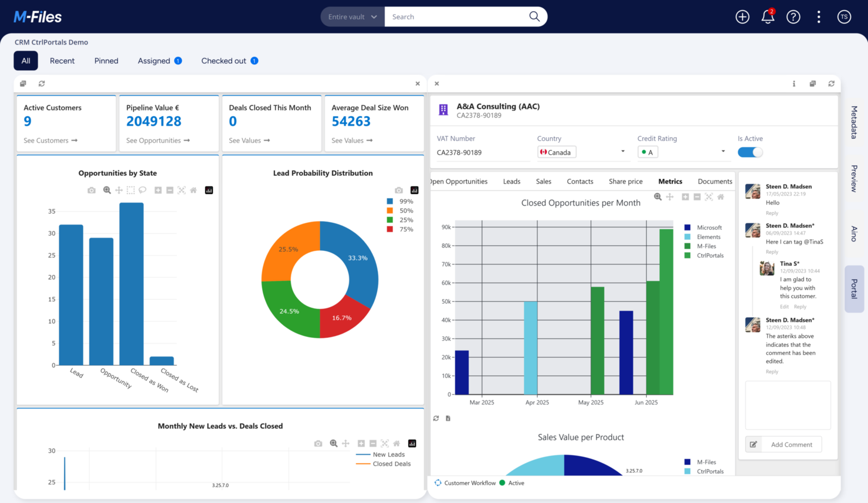The height and width of the screenshot is (503, 868).
Task: Open the Help question mark icon
Action: pyautogui.click(x=794, y=16)
